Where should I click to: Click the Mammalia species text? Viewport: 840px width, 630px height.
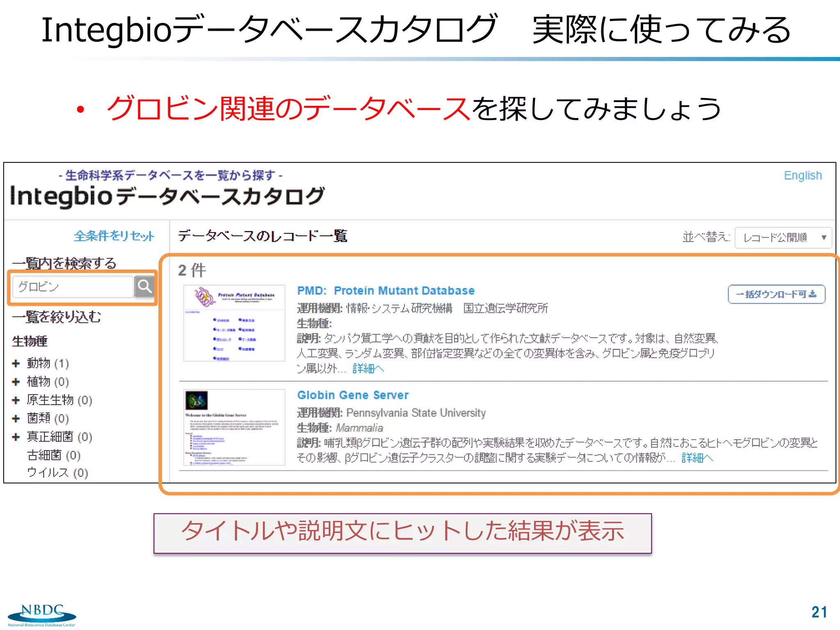point(359,428)
